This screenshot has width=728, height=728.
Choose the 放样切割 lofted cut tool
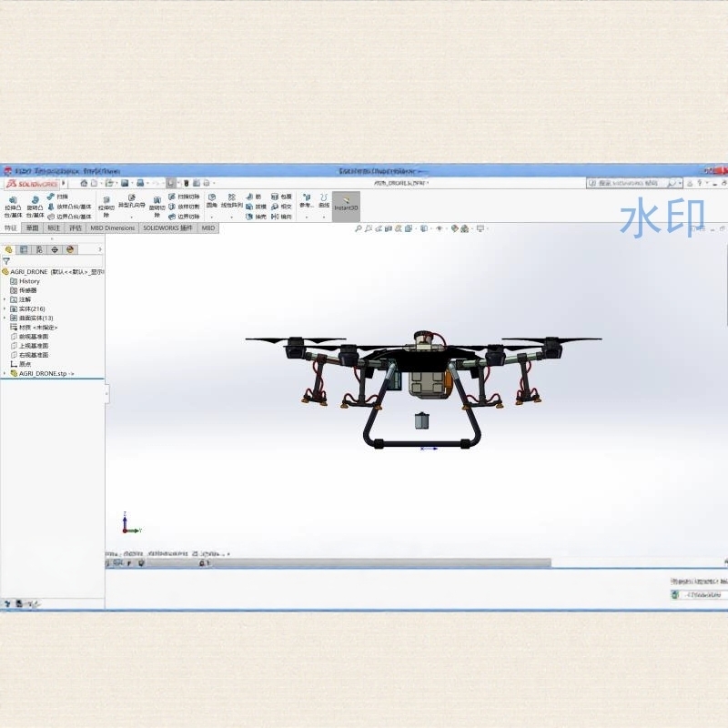(x=184, y=207)
